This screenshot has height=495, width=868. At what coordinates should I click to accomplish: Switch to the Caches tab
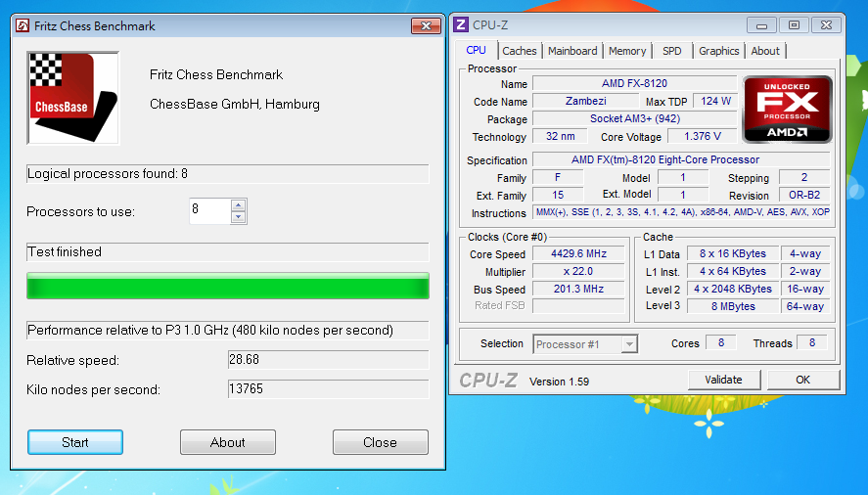520,51
